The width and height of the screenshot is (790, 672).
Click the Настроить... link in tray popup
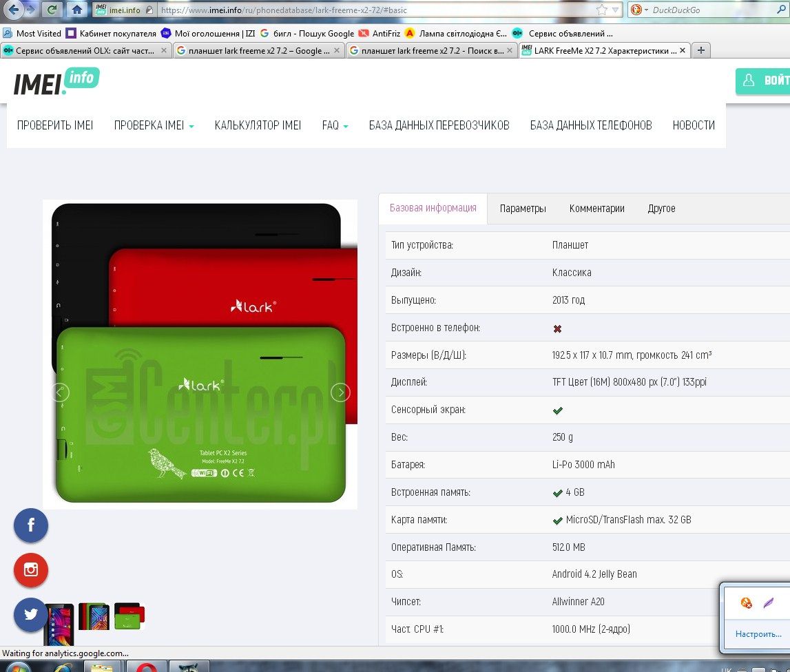[758, 633]
